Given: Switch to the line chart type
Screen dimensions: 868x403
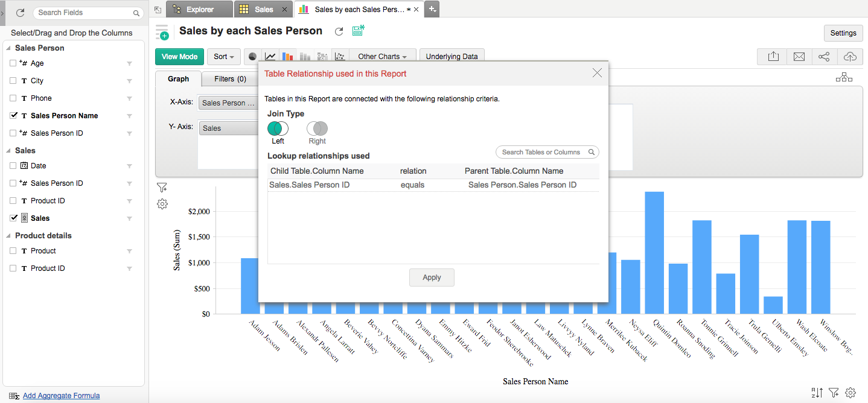Looking at the screenshot, I should click(270, 56).
